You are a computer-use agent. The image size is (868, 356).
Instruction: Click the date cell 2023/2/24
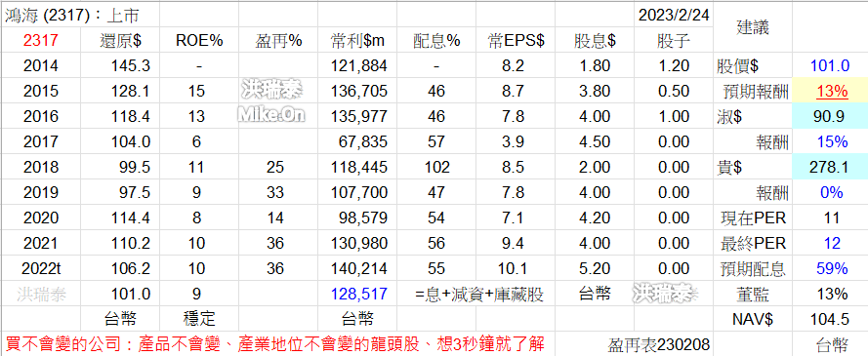tap(674, 15)
